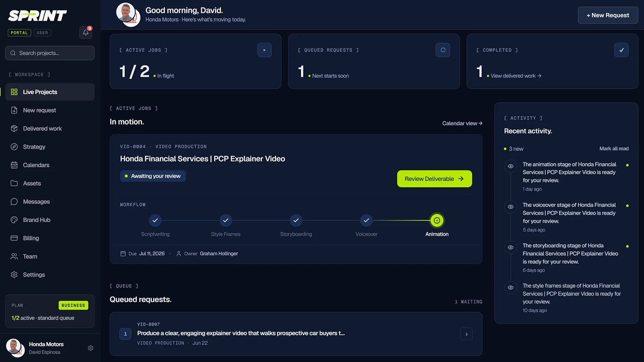Focus the Search projects field
This screenshot has height=362, width=644.
(x=50, y=53)
